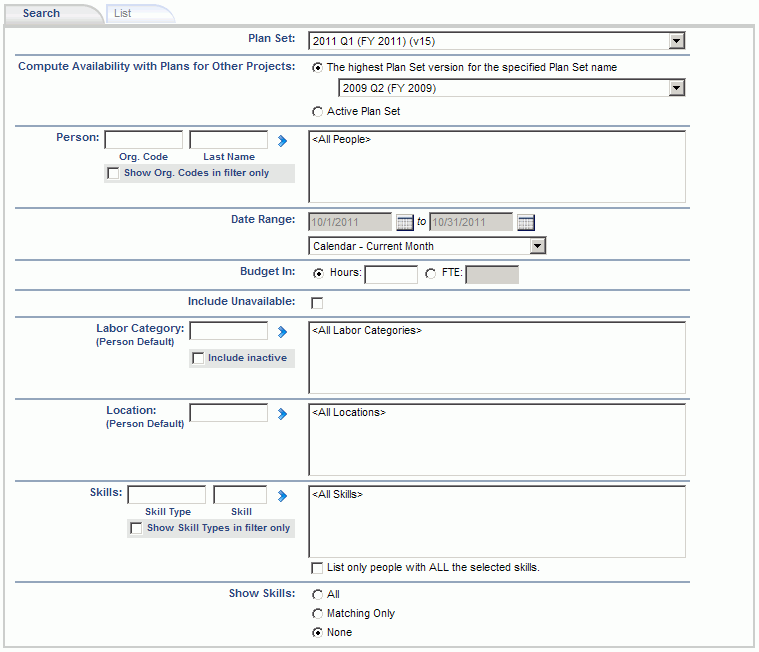Screen dimensions: 759x652
Task: Select Matching Only for Show Skills
Action: tap(317, 614)
